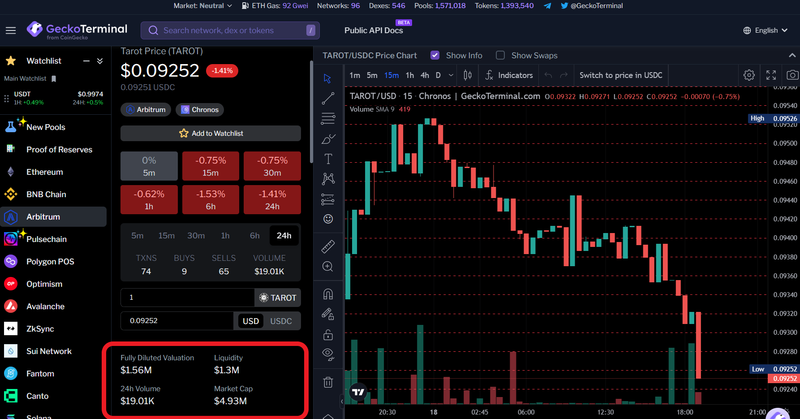This screenshot has width=800, height=419.
Task: Open the Indicators menu
Action: click(x=509, y=75)
